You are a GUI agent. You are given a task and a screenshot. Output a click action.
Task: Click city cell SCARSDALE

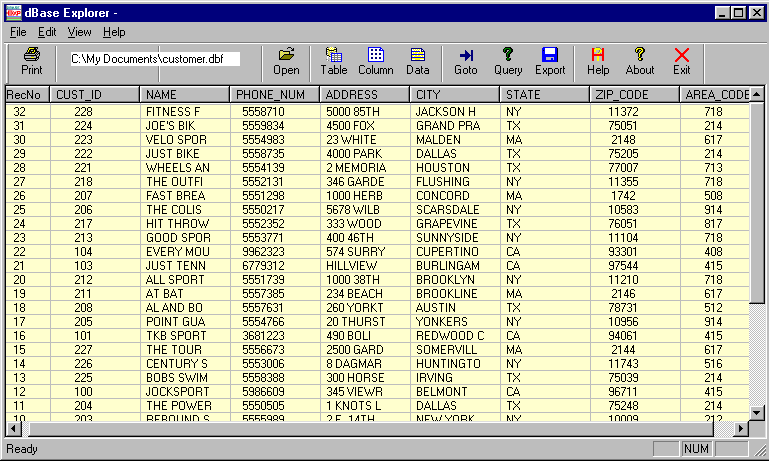click(455, 210)
